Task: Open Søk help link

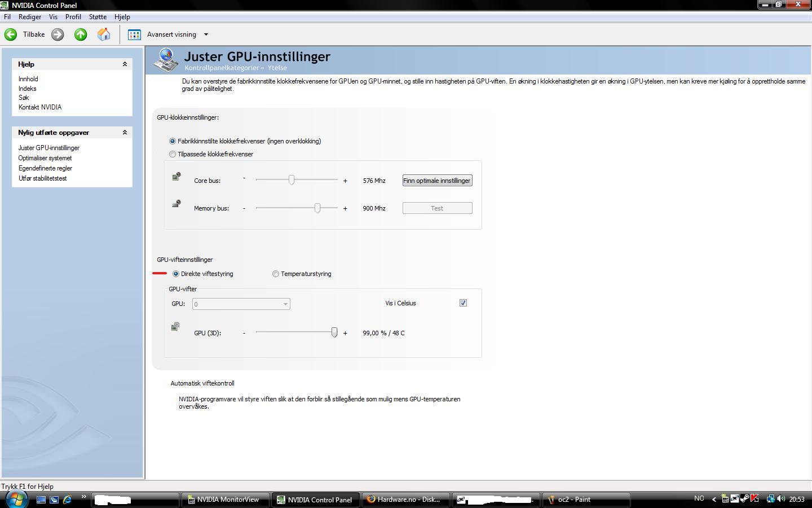Action: click(x=24, y=98)
